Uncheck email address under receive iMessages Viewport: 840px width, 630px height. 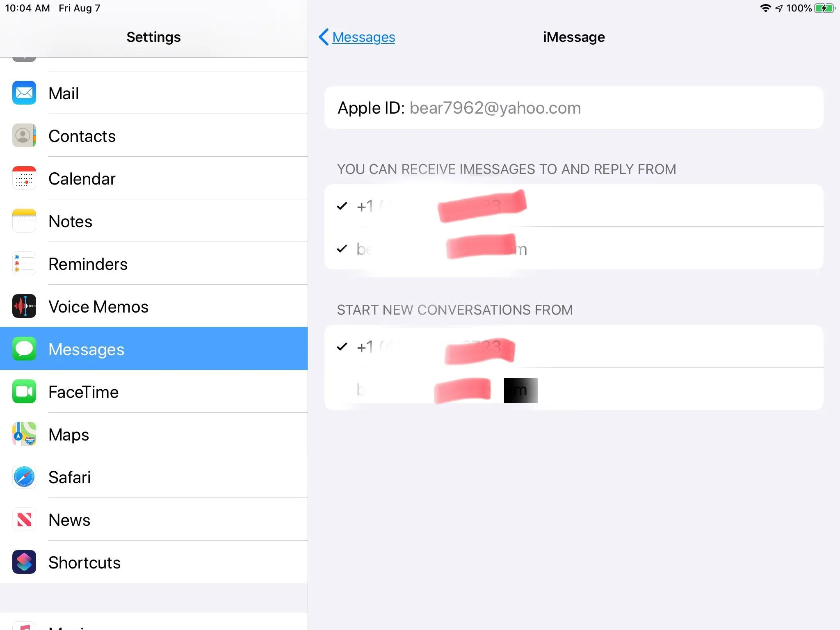coord(573,249)
